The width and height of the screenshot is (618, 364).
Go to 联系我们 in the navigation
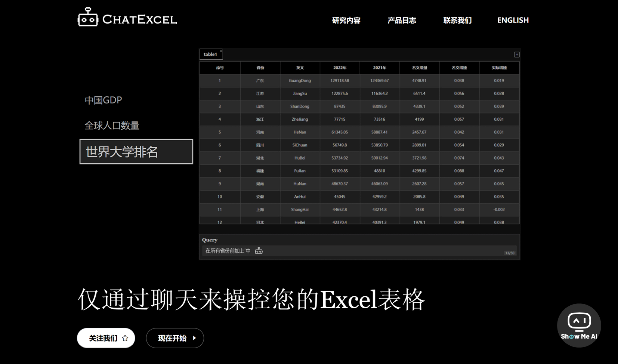pos(457,20)
